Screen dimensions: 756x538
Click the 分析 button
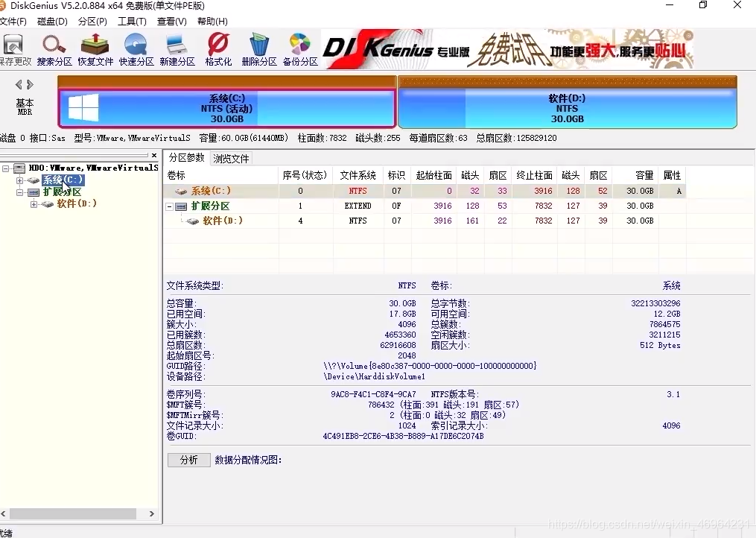(189, 460)
